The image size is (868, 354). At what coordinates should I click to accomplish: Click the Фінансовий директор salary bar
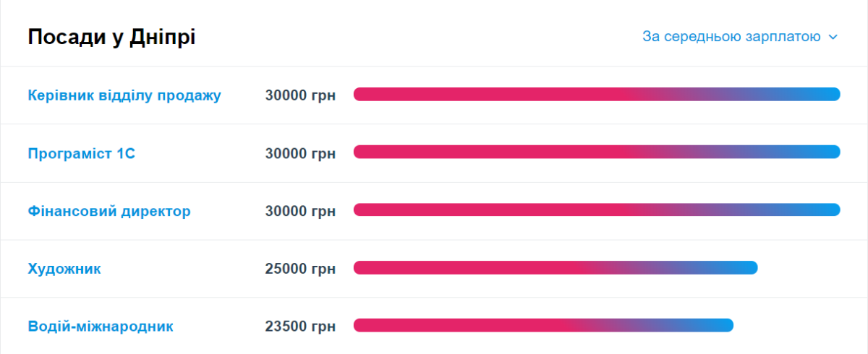(x=596, y=210)
